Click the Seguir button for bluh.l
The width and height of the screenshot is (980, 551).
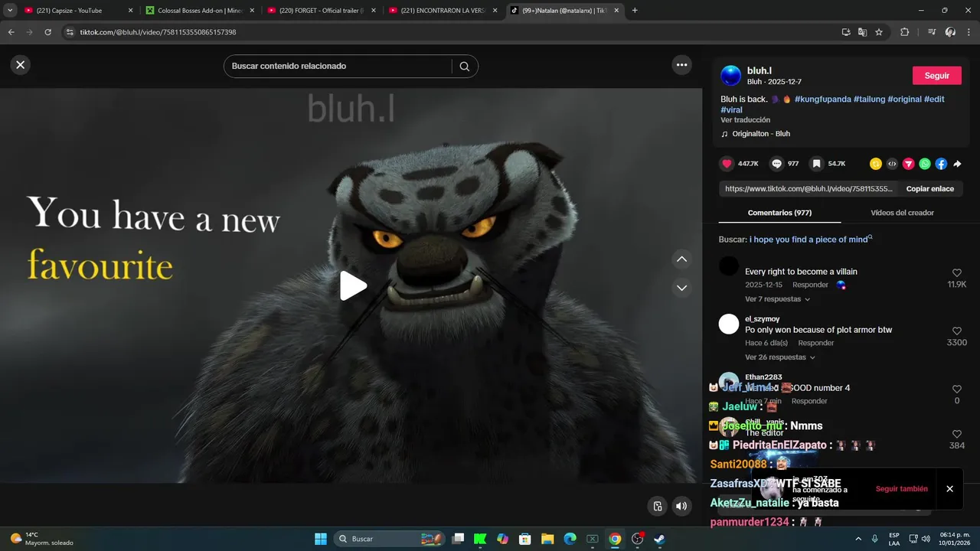tap(936, 76)
